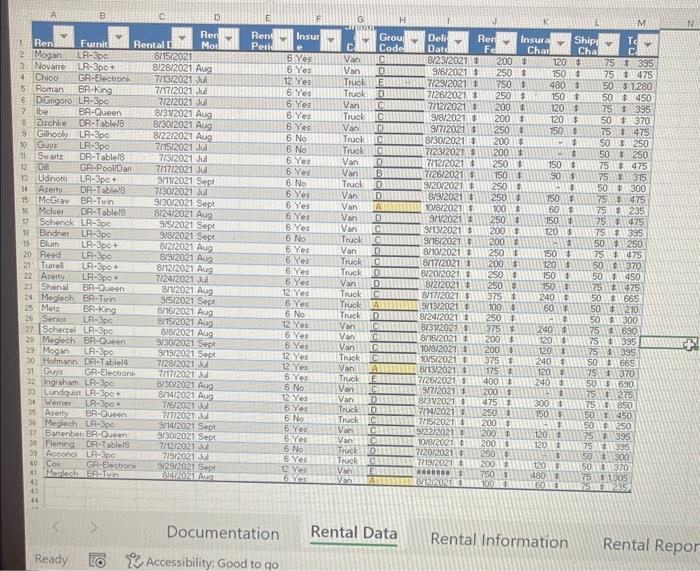Open the Insurance column filter arrow
The height and width of the screenshot is (571, 700).
[331, 40]
